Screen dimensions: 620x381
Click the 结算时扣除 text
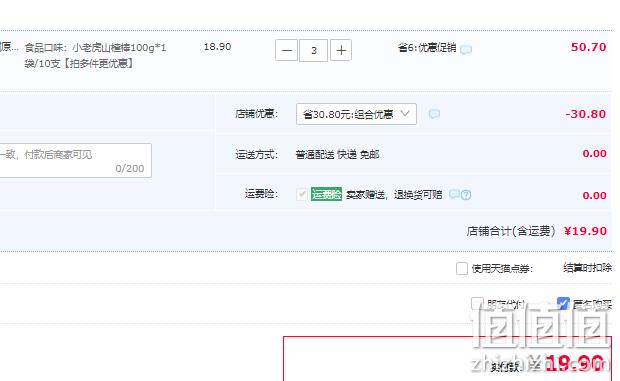click(x=588, y=268)
